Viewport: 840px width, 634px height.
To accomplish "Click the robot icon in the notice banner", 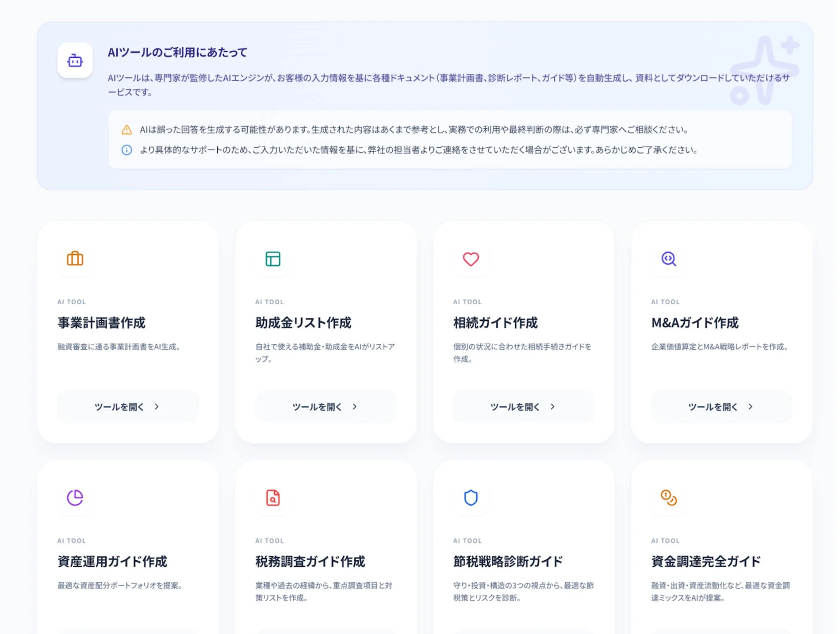I will pyautogui.click(x=75, y=60).
